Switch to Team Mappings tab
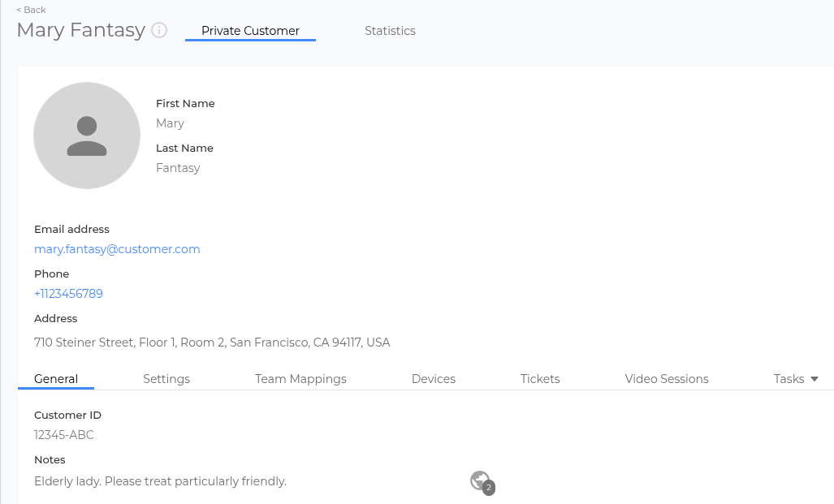Viewport: 834px width, 504px height. point(300,379)
